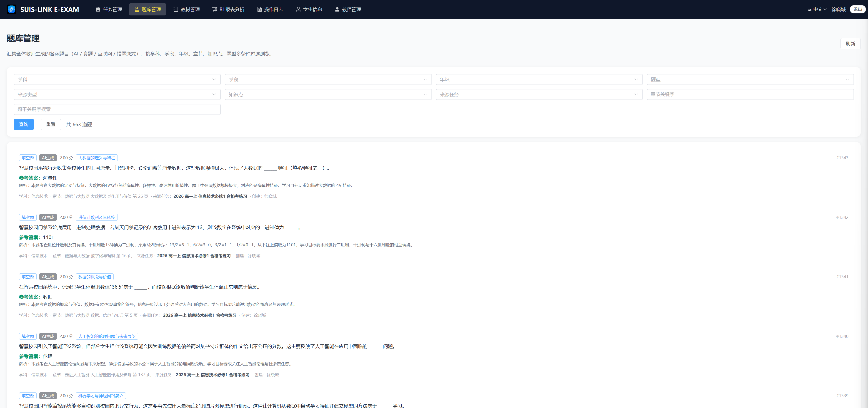Viewport: 868px width, 408px height.
Task: Click question ID #1343
Action: (x=842, y=158)
